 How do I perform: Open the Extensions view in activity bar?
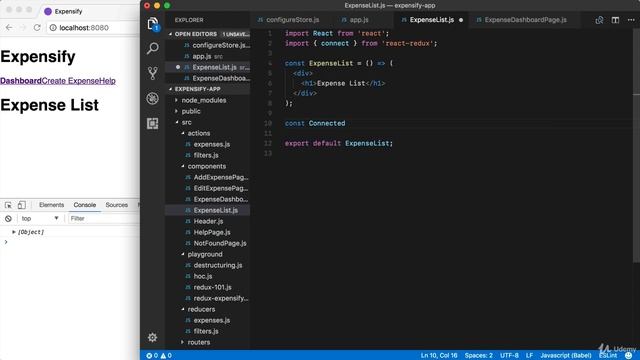(x=153, y=123)
